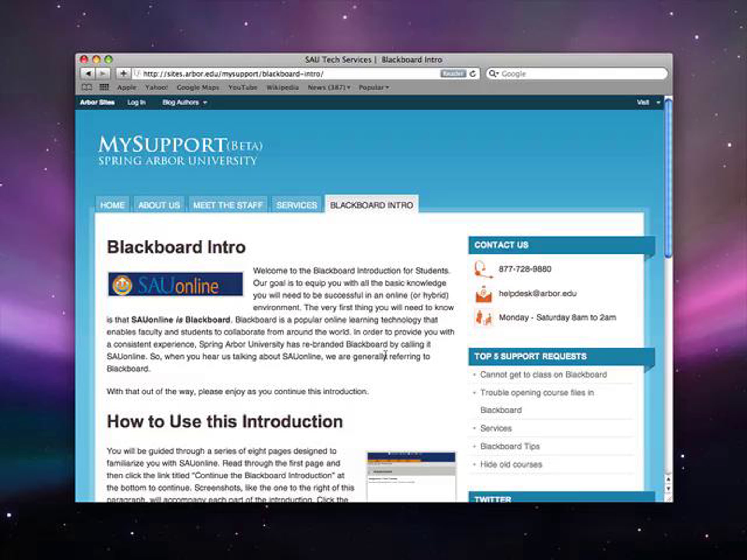Screen dimensions: 747x560
Task: Click the vertical scrollbar thumb
Action: 668,178
